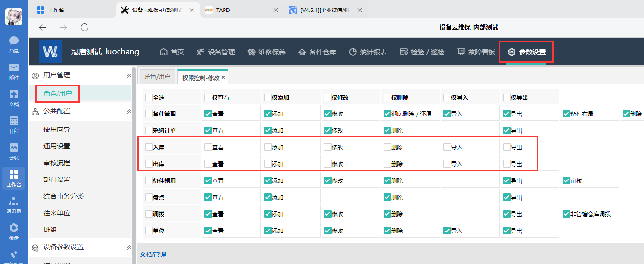This screenshot has height=264, width=644.
Task: Open 审核流程 in left menu
Action: click(57, 163)
